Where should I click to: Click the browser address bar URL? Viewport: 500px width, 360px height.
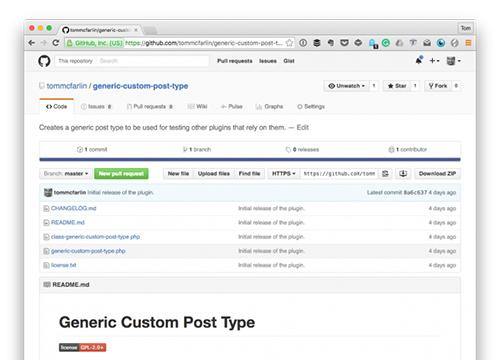(203, 43)
